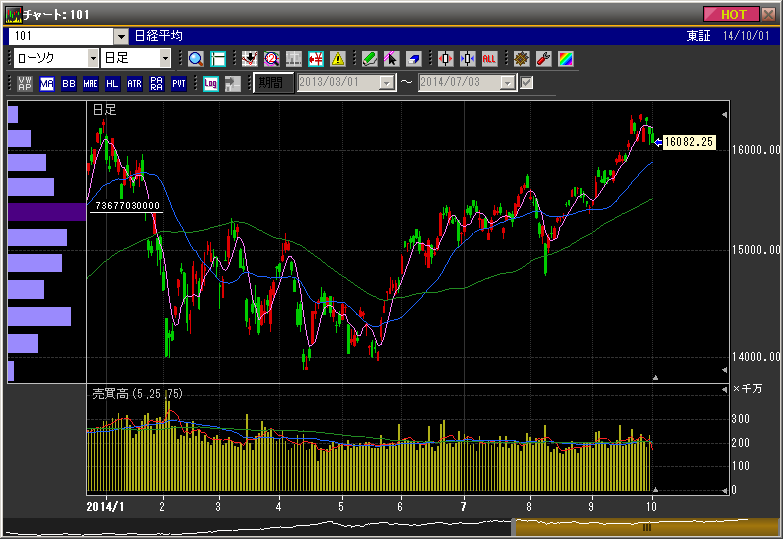Click the magnifier search icon in toolbar

195,58
